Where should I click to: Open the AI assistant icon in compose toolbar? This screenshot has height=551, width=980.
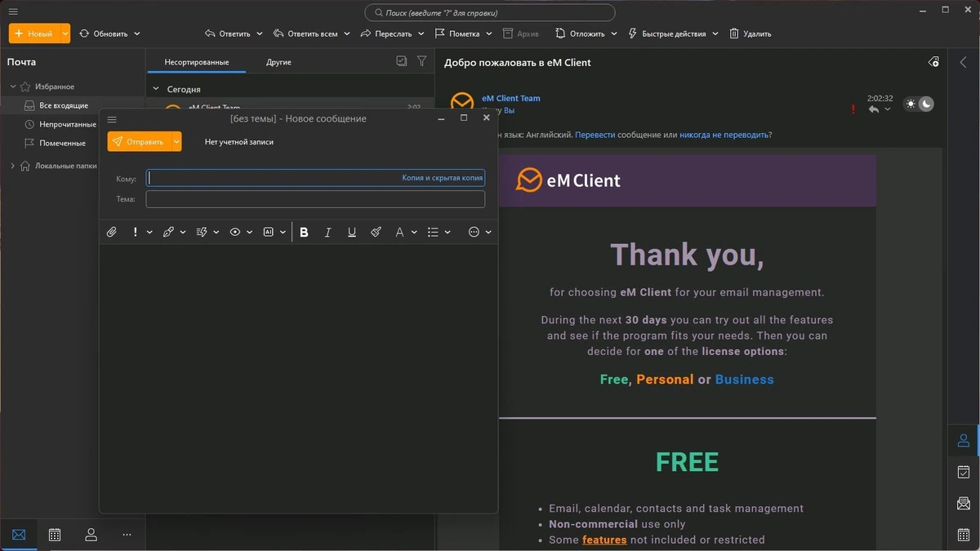268,232
